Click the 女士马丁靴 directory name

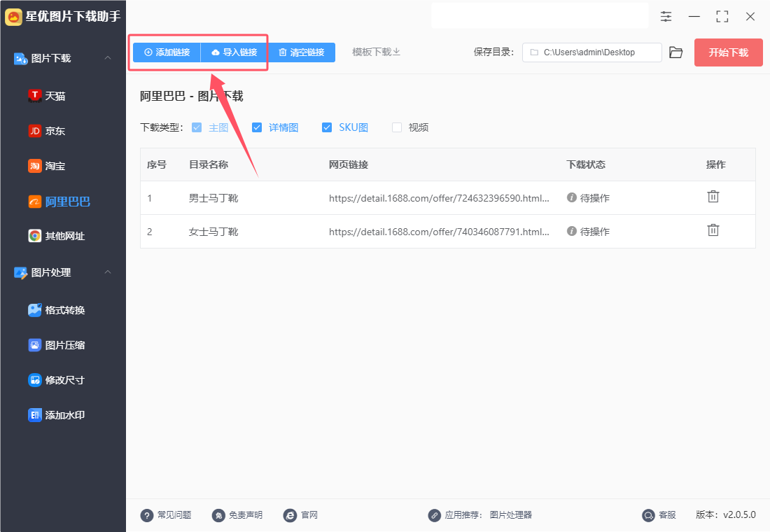213,232
